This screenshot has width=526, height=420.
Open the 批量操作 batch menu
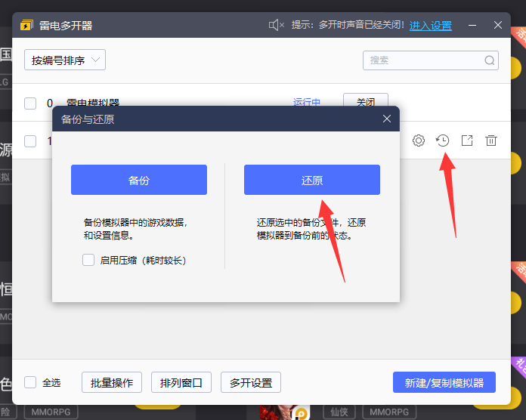112,382
